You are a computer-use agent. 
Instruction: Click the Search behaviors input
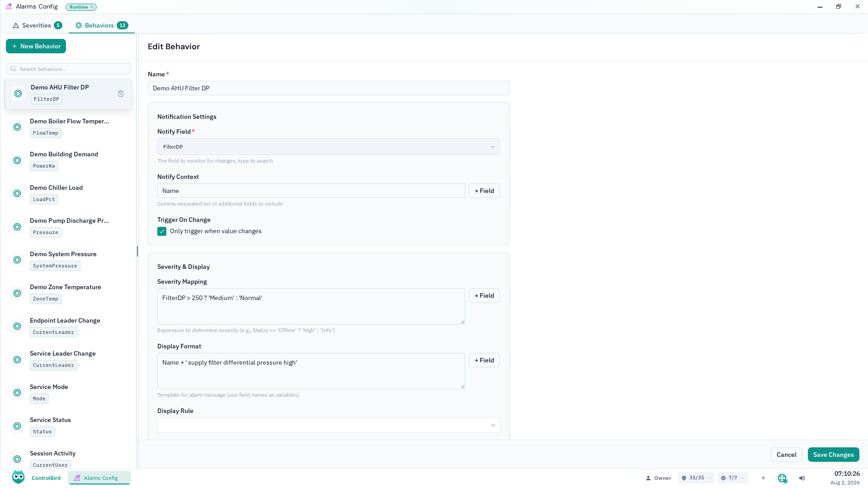68,69
